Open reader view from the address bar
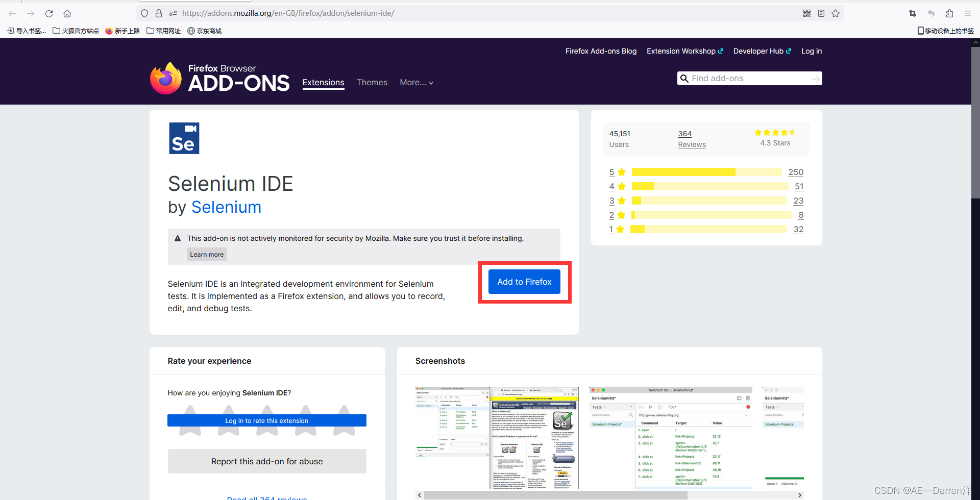Image resolution: width=980 pixels, height=500 pixels. [x=821, y=13]
